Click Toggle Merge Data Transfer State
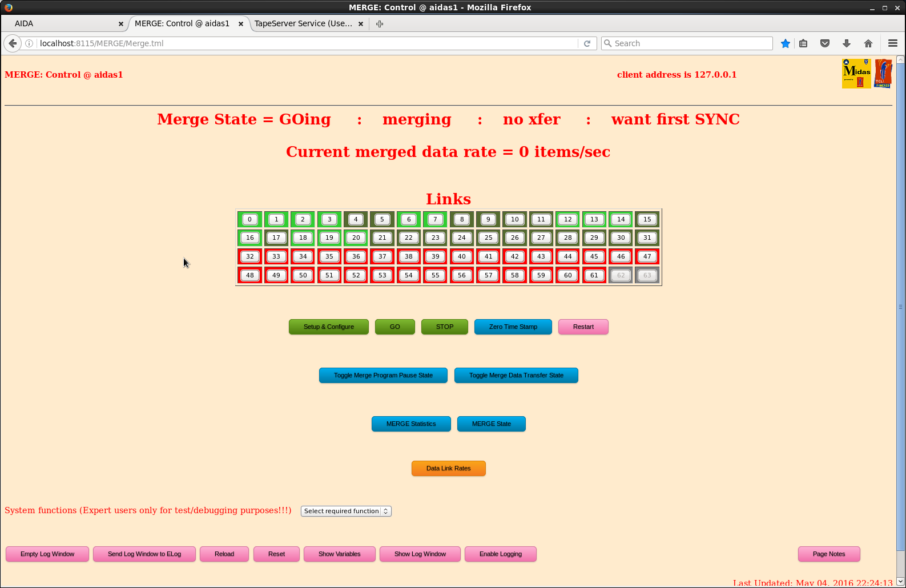The width and height of the screenshot is (906, 588). [516, 375]
